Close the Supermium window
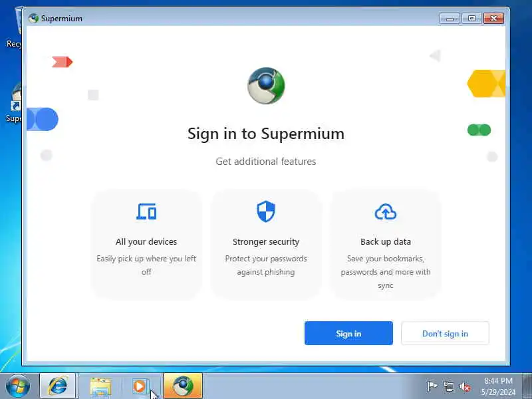 pyautogui.click(x=493, y=19)
